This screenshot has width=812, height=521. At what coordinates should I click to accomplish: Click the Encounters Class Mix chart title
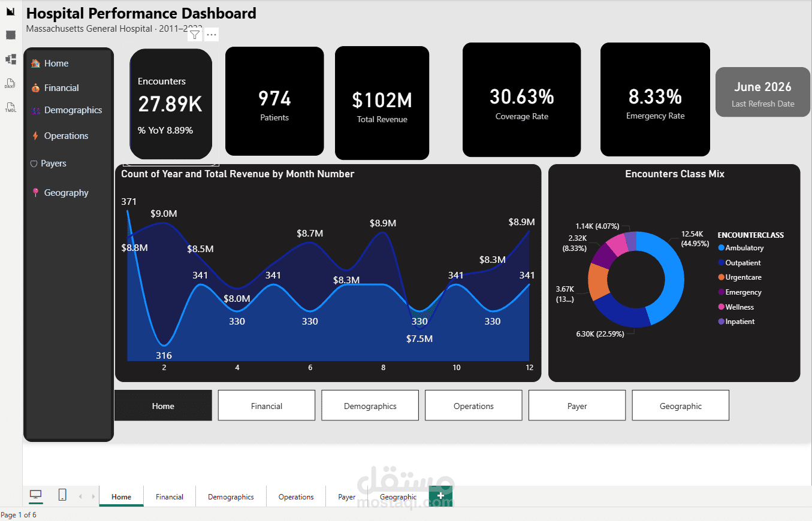click(x=675, y=174)
